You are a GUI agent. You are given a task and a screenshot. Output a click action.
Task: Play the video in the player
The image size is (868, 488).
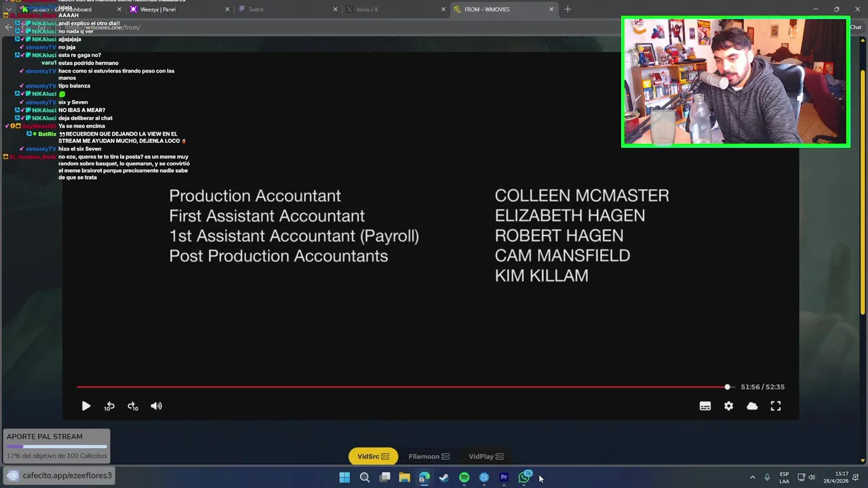85,406
